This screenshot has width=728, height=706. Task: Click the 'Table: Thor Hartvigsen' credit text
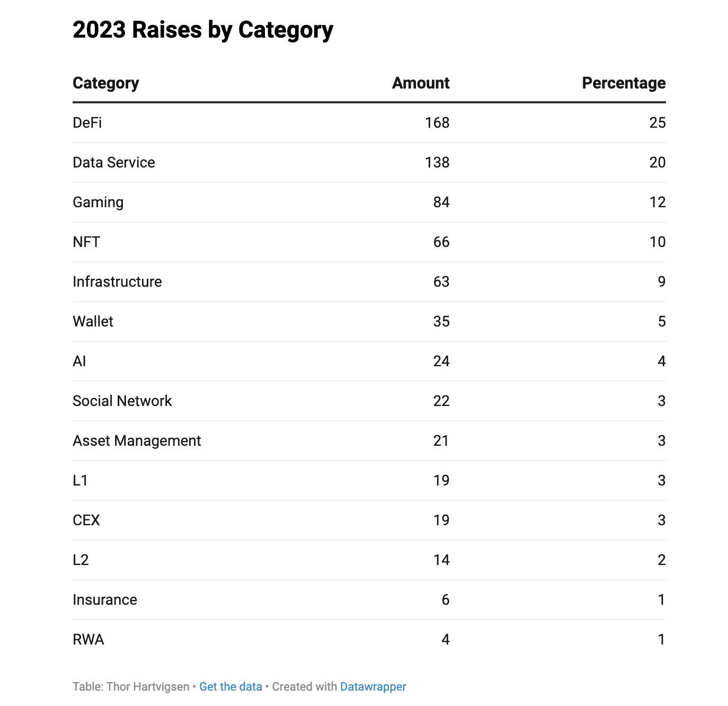point(131,687)
